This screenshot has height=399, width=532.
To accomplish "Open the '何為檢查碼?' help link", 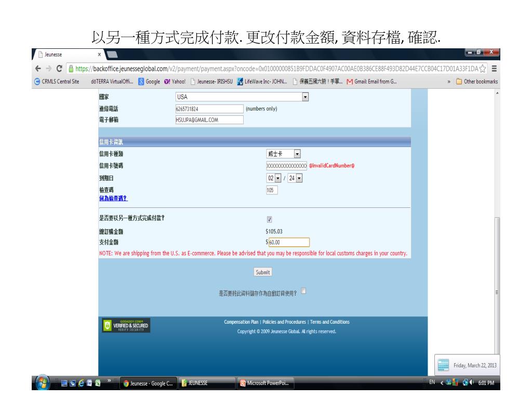I will coord(113,198).
